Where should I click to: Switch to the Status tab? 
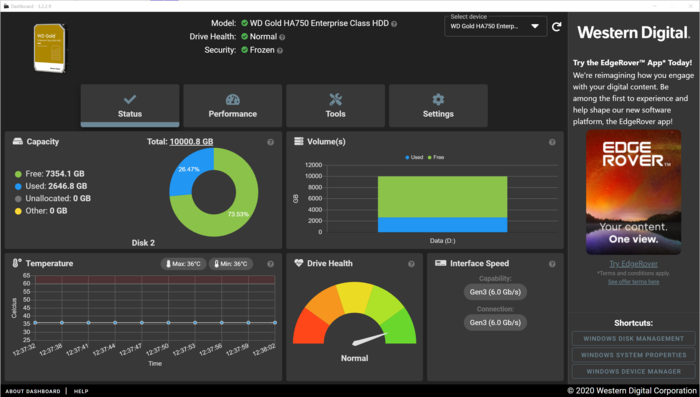[130, 105]
